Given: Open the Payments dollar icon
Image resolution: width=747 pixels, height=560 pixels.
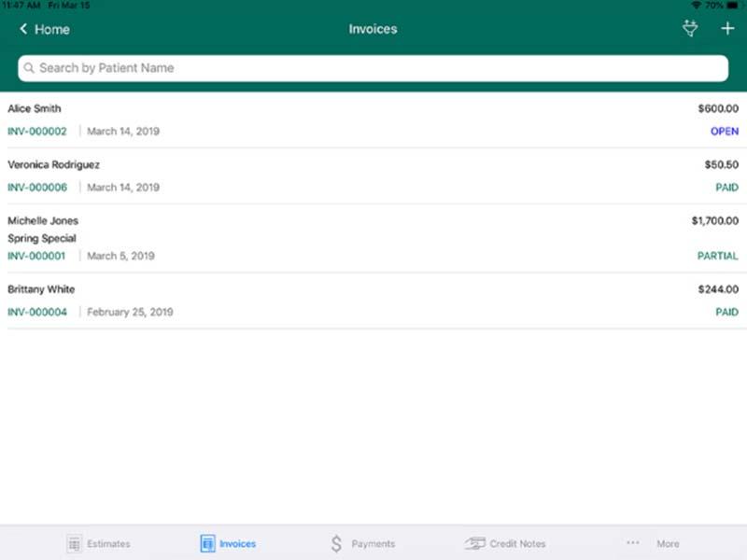Looking at the screenshot, I should 336,543.
